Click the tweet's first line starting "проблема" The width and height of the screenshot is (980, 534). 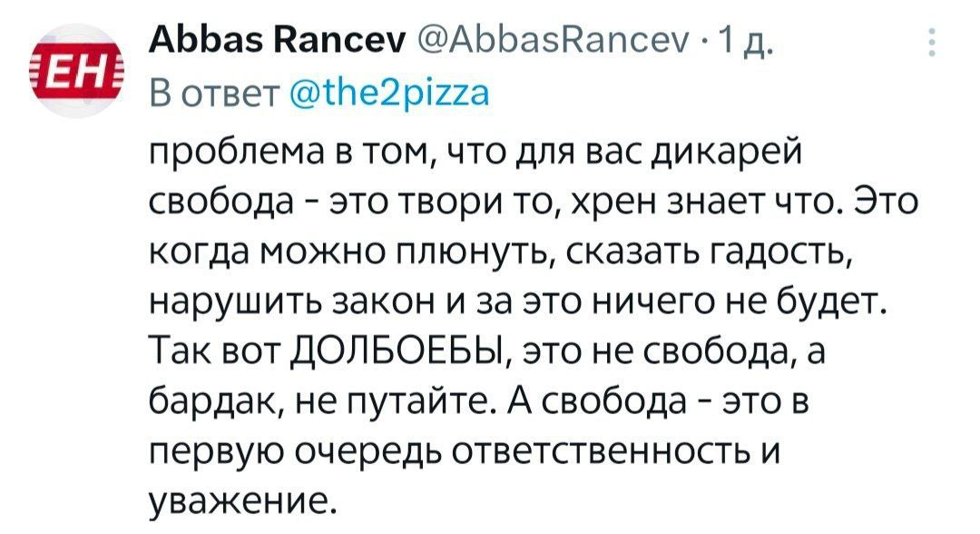(x=476, y=153)
